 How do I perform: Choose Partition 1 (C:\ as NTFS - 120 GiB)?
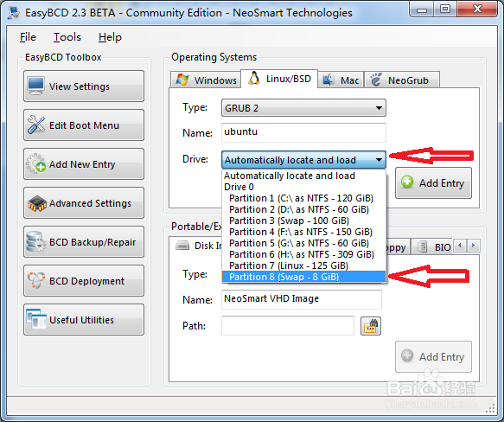point(303,198)
